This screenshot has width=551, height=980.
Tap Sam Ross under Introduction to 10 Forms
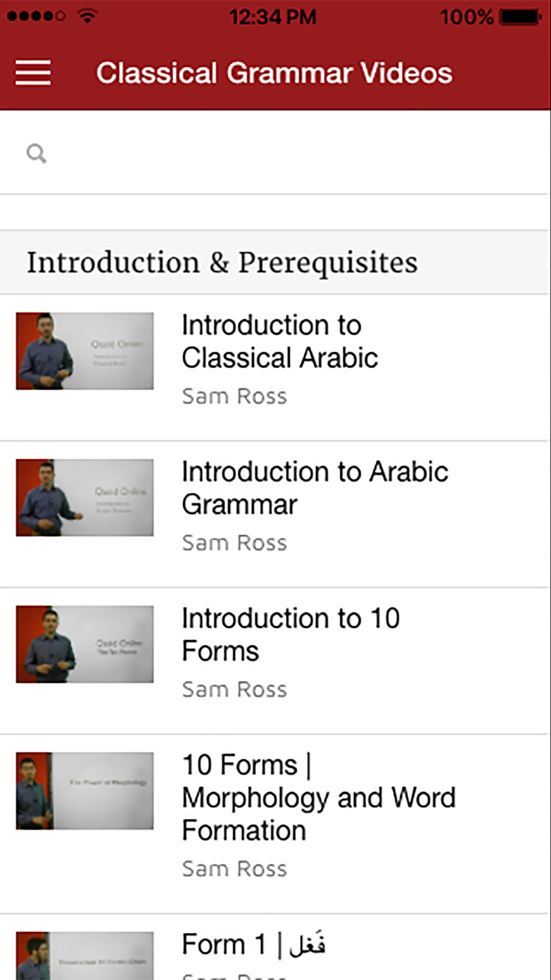click(x=235, y=690)
